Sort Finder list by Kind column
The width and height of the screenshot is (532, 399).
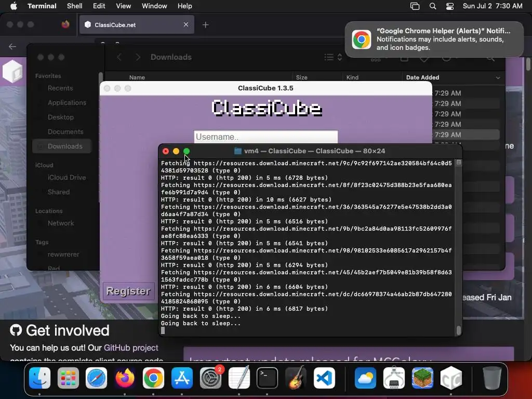click(x=353, y=77)
